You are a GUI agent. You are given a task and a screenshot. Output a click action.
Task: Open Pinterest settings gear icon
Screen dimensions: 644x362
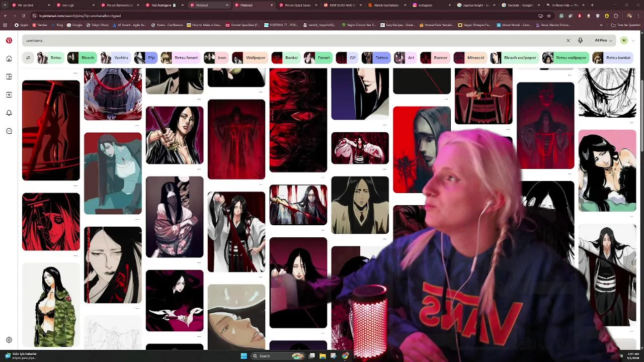pyautogui.click(x=9, y=340)
